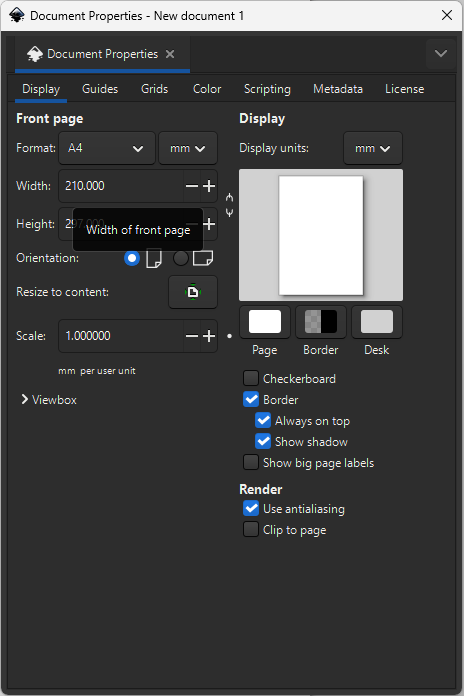The image size is (464, 696).
Task: Open the dock panel chevron menu
Action: click(441, 54)
